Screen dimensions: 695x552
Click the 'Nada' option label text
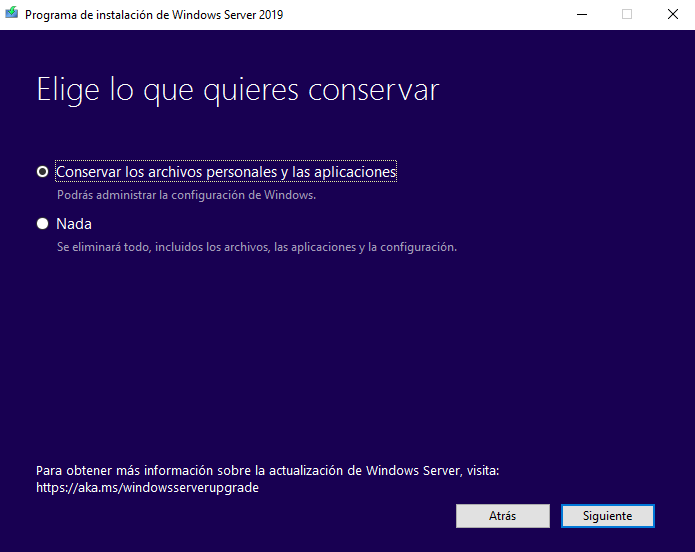click(74, 224)
